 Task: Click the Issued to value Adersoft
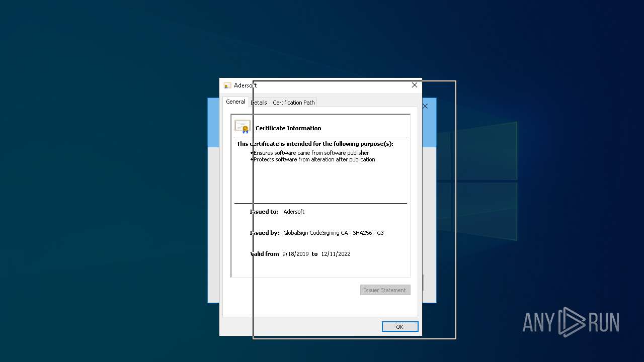click(294, 212)
